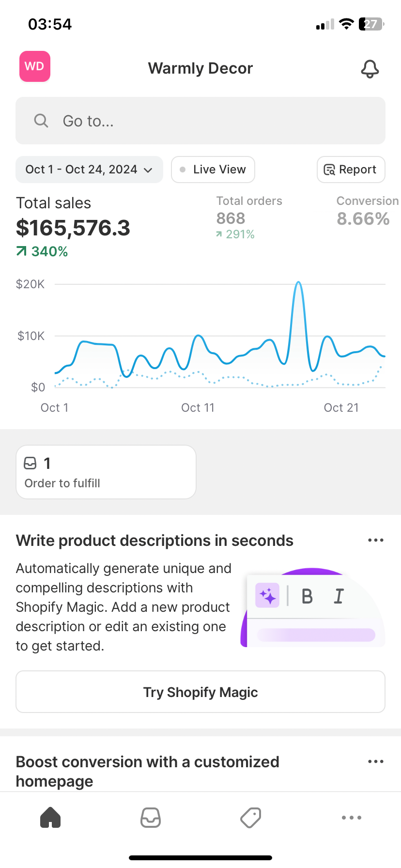
Task: Open the More menu in bottom bar
Action: 351,818
